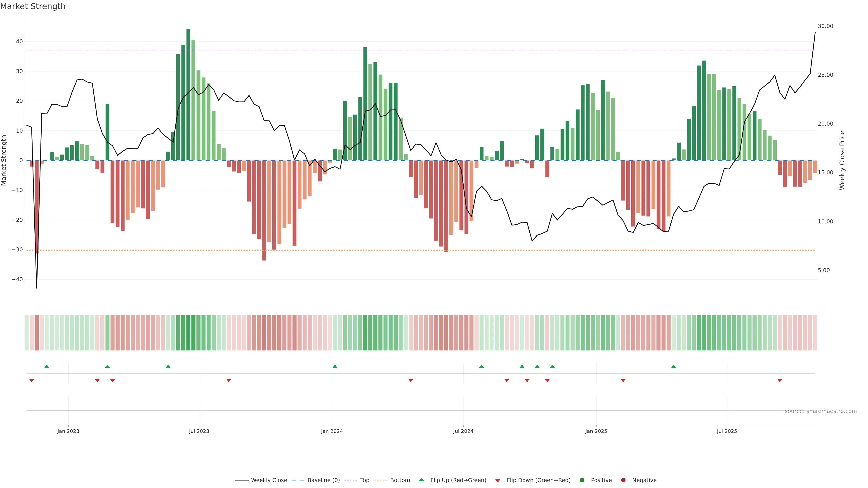Screen dimensions: 868x488
Task: Click the deepest red bar below minus 30 in late 2023
Action: 264,211
